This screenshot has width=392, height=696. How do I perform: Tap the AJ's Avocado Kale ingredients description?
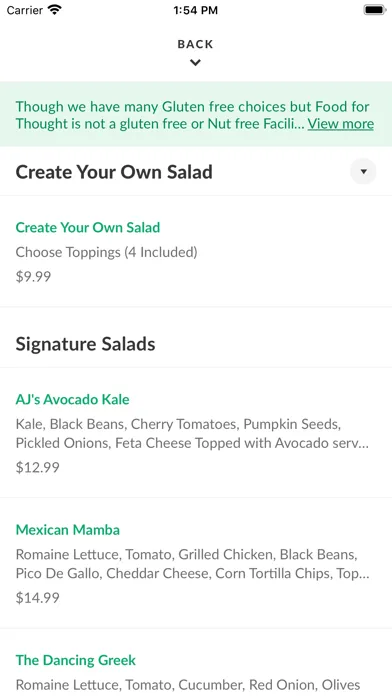(193, 434)
